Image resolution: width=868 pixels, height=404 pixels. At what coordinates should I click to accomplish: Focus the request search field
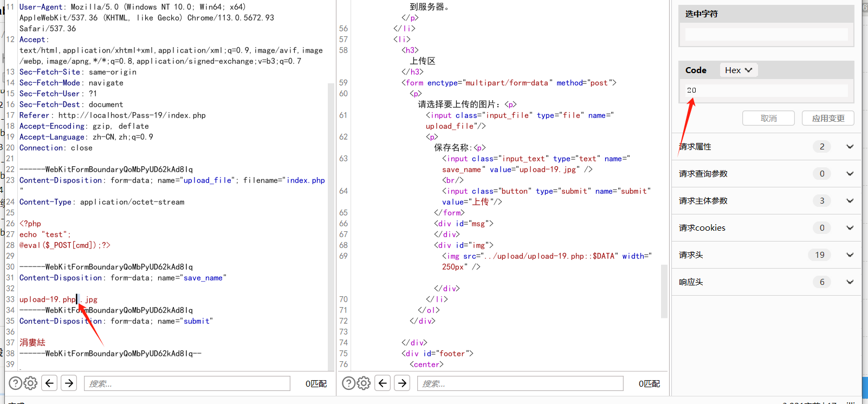pos(187,383)
